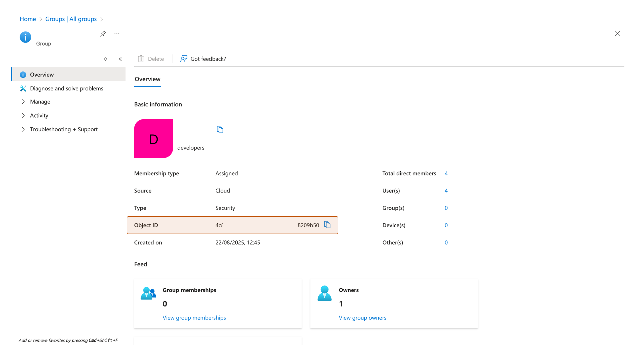Viewport: 644px width, 356px height.
Task: Click the Got feedback person icon
Action: click(x=183, y=59)
